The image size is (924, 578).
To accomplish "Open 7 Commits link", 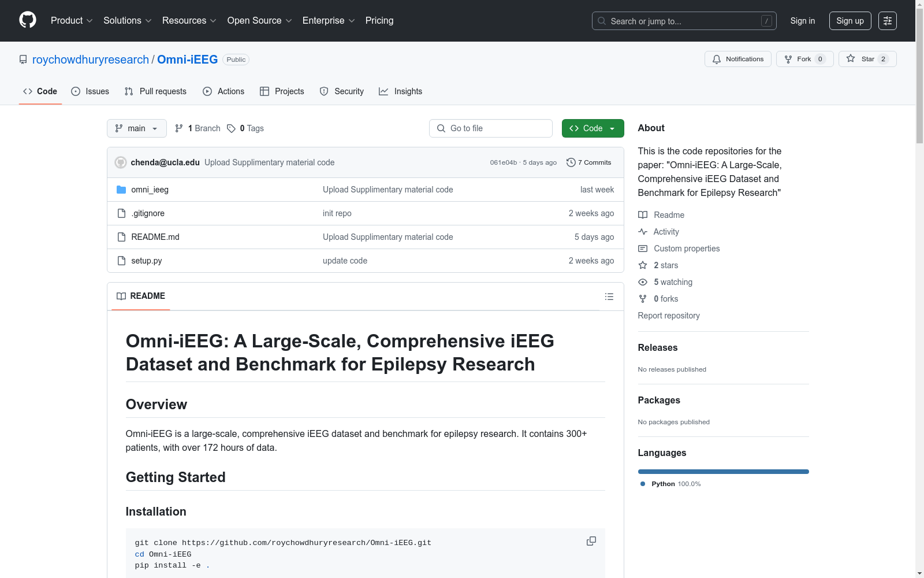I will pyautogui.click(x=589, y=162).
